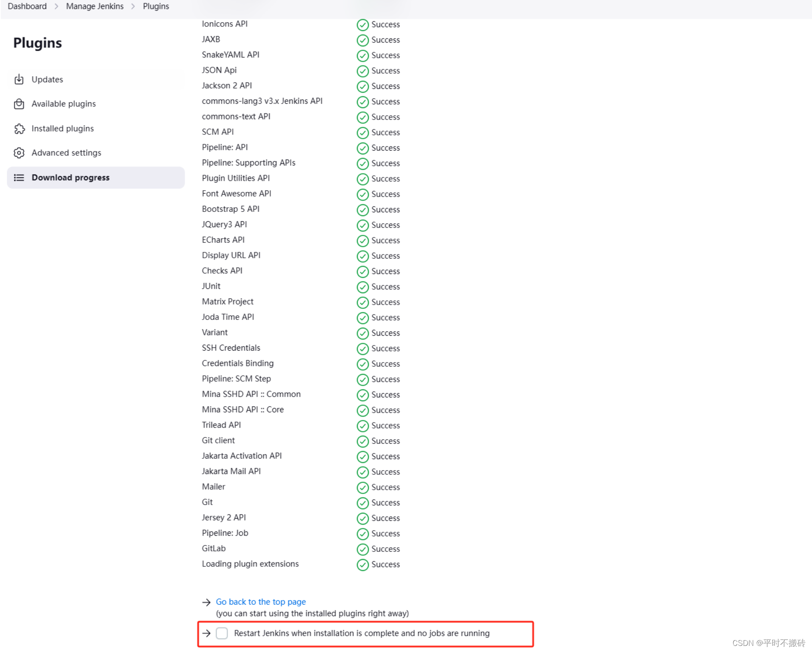Click the Jakarta Activation API plugin name
The image size is (812, 651).
(242, 456)
